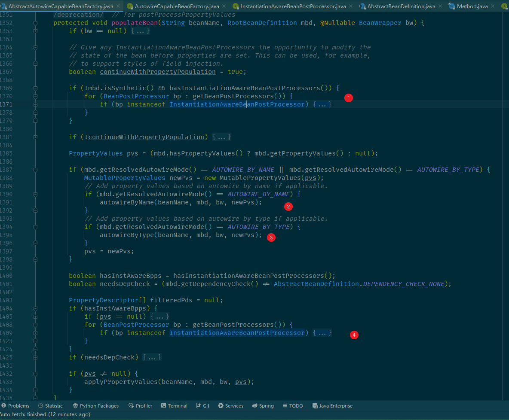Click applyPropertyValues call on line 1433
This screenshot has width=509, height=420.
coord(121,382)
